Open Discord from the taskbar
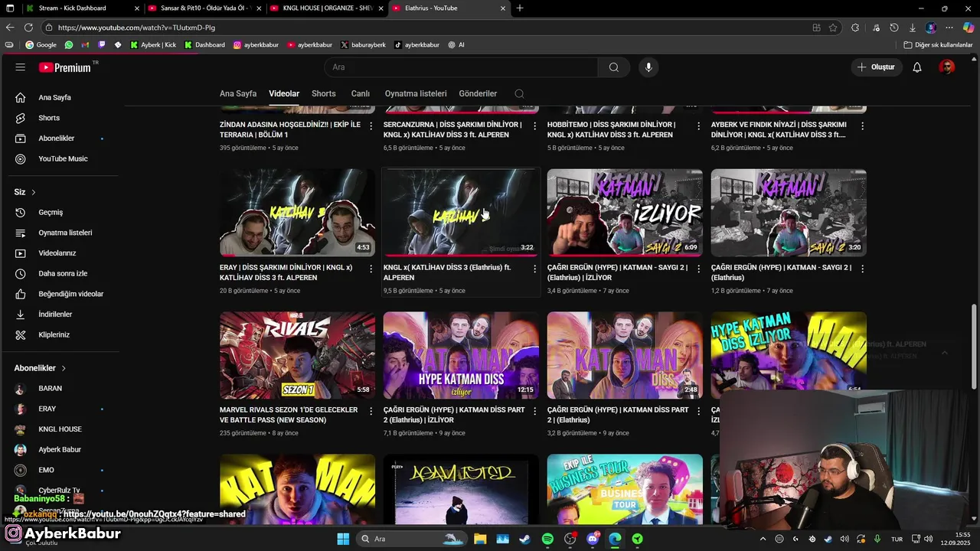 point(593,539)
